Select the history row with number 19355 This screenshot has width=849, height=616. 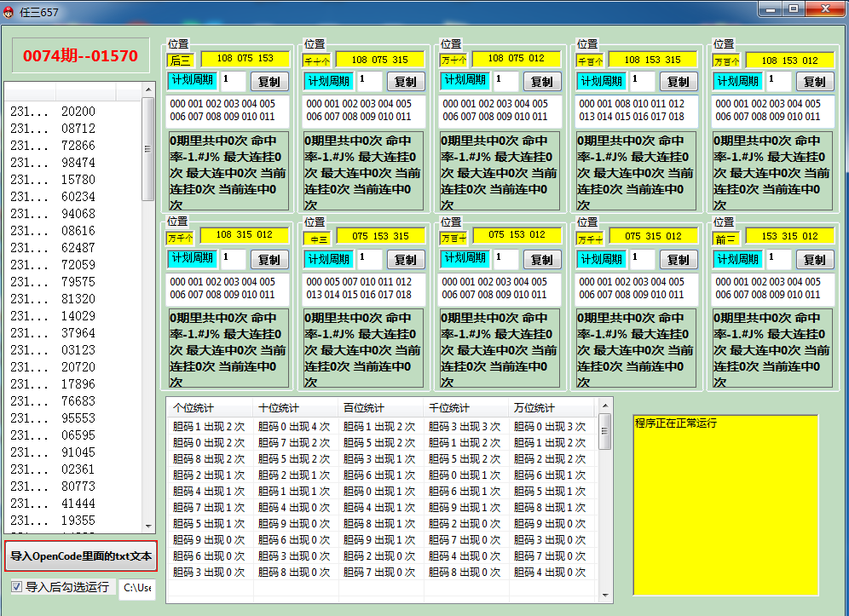tap(73, 521)
